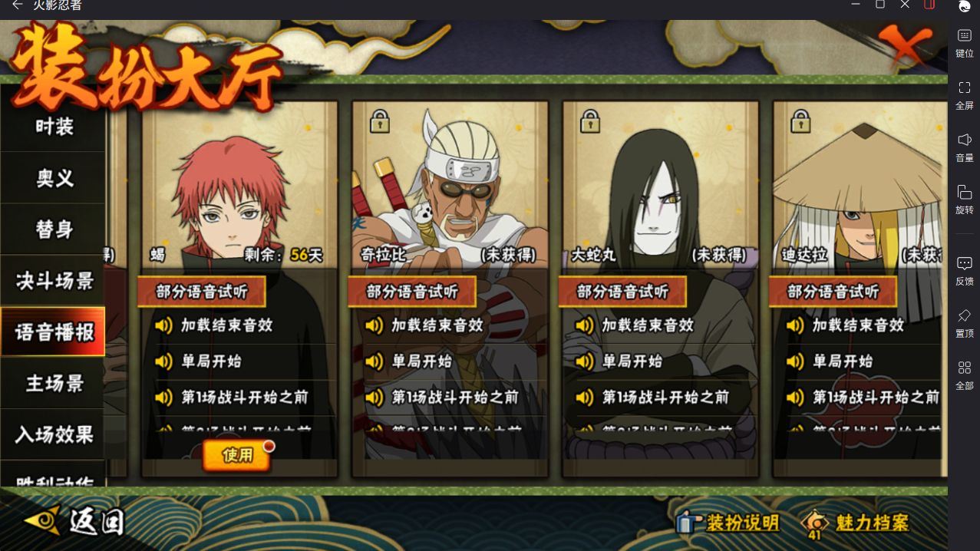
Task: Play 奇拉比's 单局开始 speaker icon
Action: click(x=375, y=361)
